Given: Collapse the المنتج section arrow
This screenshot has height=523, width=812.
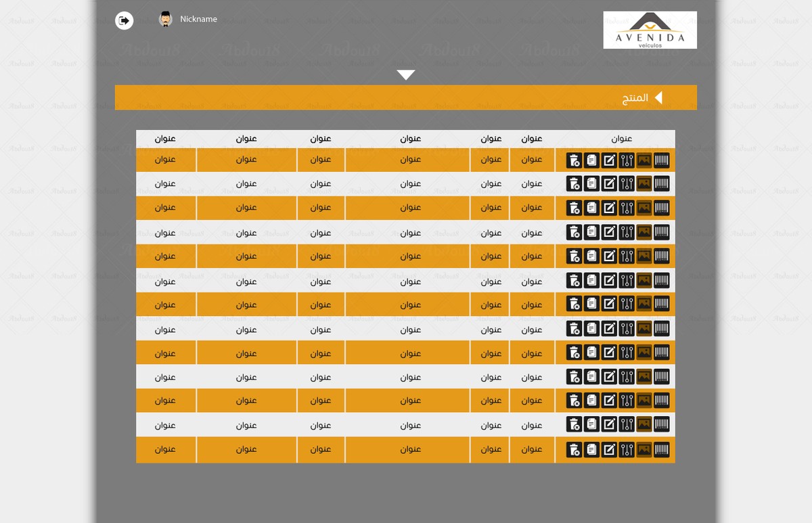Looking at the screenshot, I should 658,98.
